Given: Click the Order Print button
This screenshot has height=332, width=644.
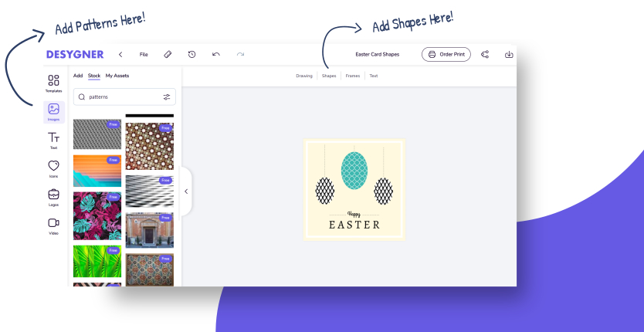Looking at the screenshot, I should tap(446, 55).
